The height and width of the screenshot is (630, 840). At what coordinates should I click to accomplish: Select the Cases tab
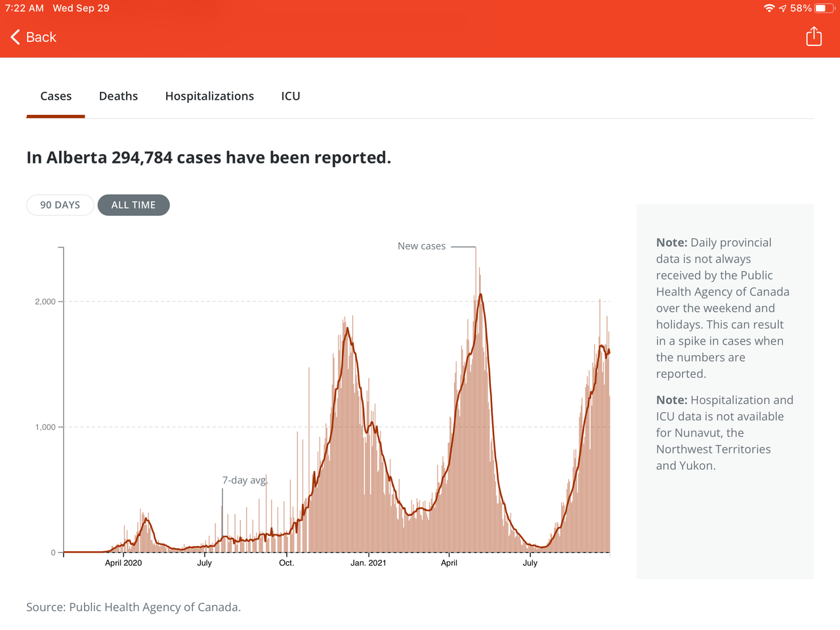pos(56,96)
